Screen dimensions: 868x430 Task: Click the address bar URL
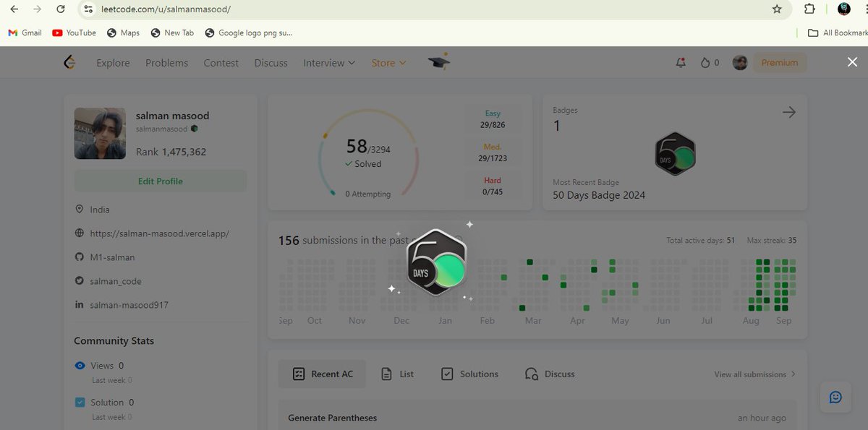click(x=165, y=9)
